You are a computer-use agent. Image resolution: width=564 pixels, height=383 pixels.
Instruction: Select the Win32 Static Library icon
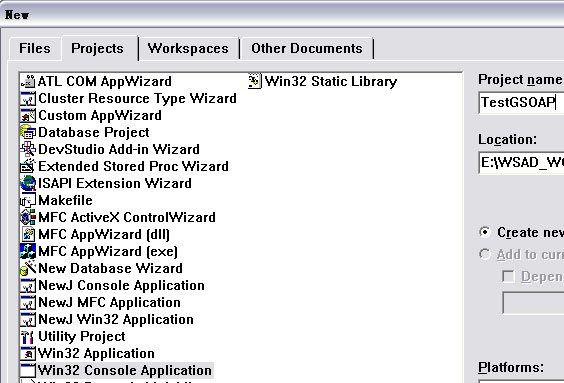255,81
